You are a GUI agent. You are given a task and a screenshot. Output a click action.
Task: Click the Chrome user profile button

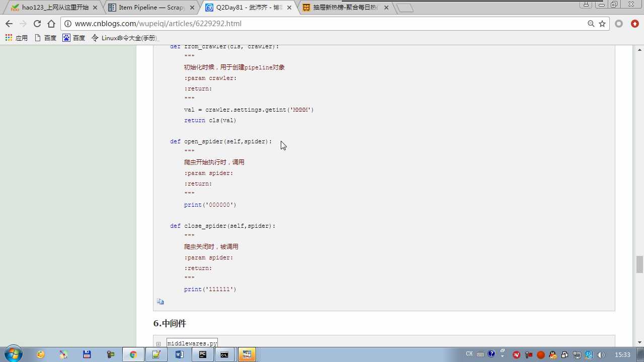(x=586, y=5)
